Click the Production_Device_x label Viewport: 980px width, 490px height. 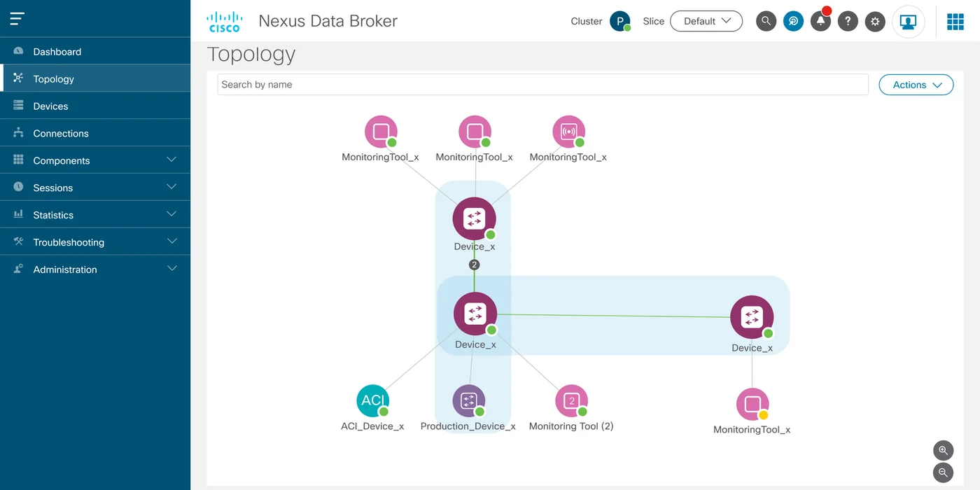click(468, 426)
